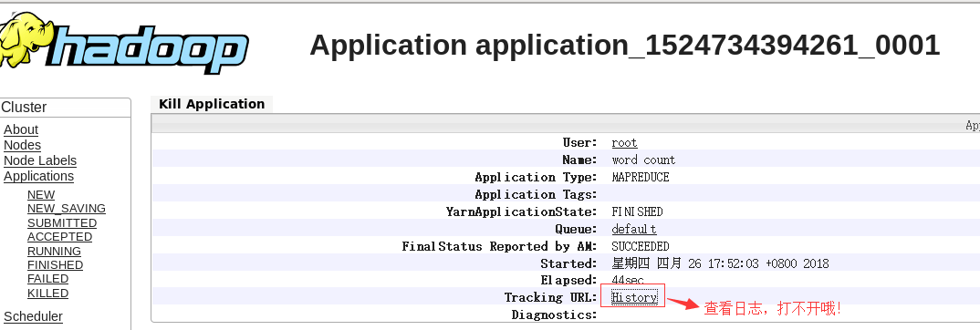Viewport: 980px width, 330px height.
Task: Open the Scheduler link
Action: pyautogui.click(x=33, y=316)
